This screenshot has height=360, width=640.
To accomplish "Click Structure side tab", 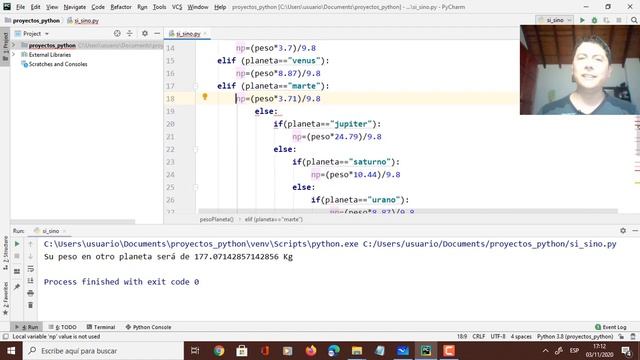I will coord(5,253).
